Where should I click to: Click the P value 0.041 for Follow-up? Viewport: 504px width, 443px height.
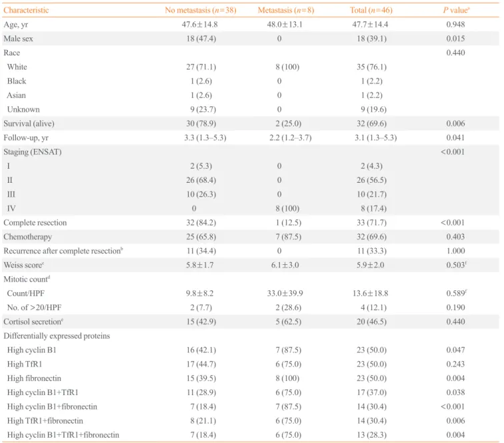455,137
